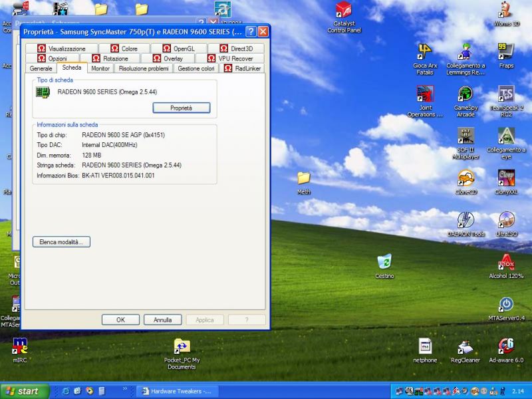Click the '128 MB' memory value
Viewport: 532px width, 399px height.
click(x=92, y=155)
